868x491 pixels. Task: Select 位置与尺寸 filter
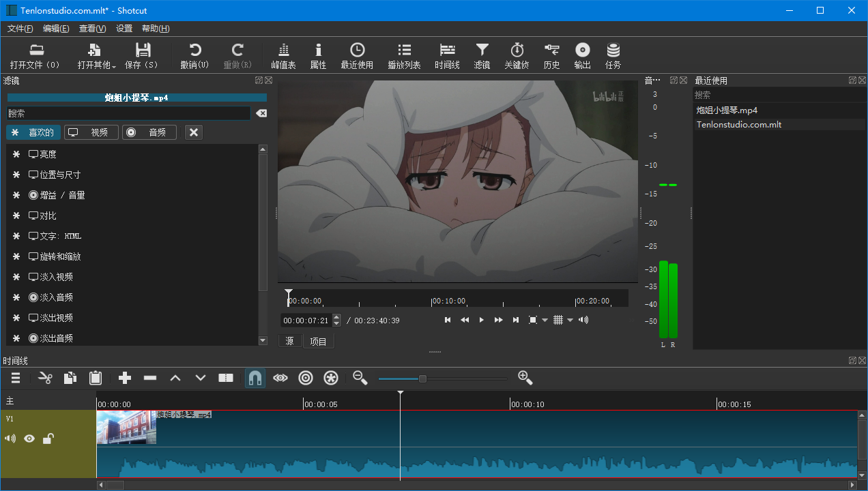pos(133,175)
